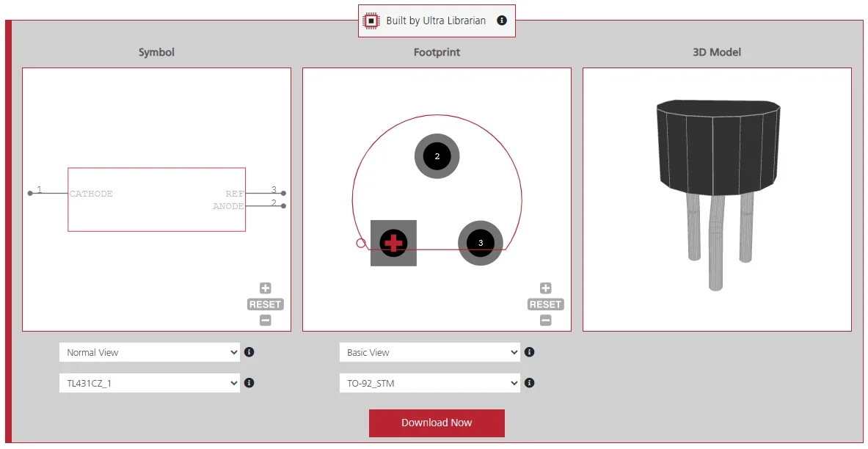Select footprint pad 3
This screenshot has width=868, height=449.
point(481,243)
